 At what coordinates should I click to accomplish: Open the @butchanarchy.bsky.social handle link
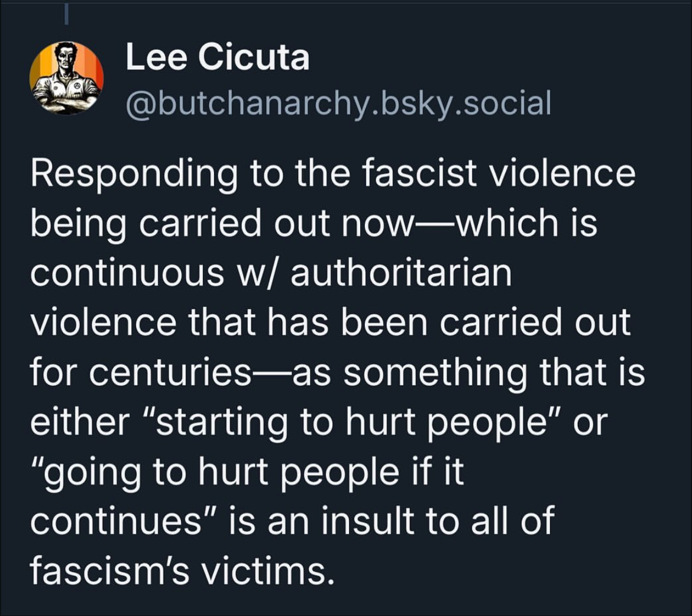pos(338,102)
